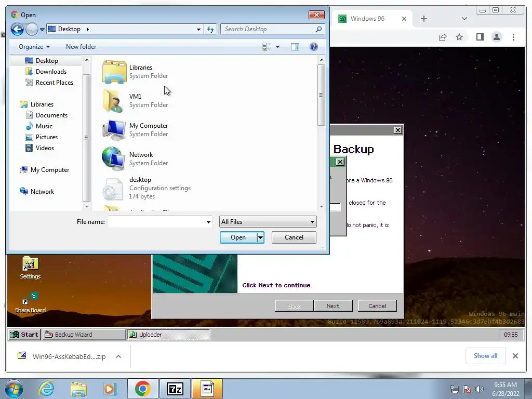Open recent pages dropdown beside navigation arrows
This screenshot has height=399, width=532.
coord(42,30)
